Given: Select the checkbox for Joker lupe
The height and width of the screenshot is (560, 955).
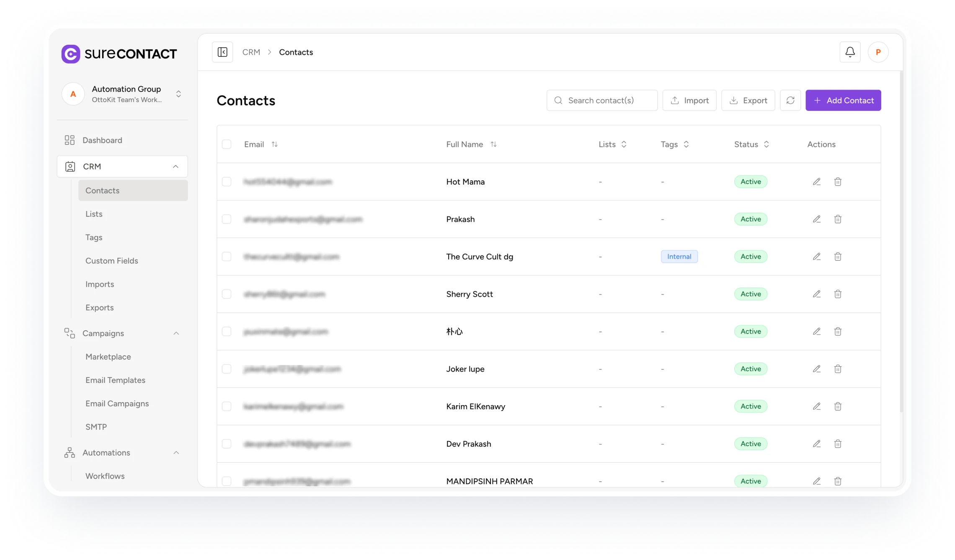Looking at the screenshot, I should click(227, 369).
